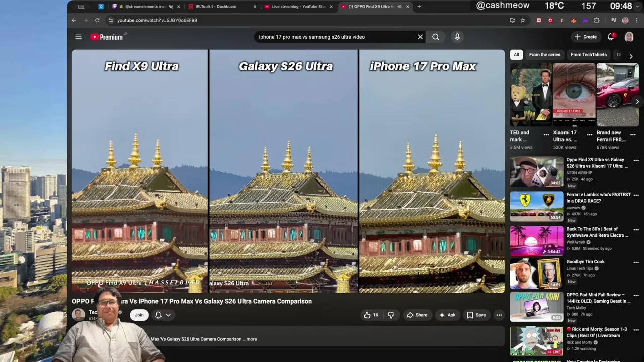Go to YouTube Premium home logo
Image resolution: width=644 pixels, height=362 pixels.
click(107, 37)
